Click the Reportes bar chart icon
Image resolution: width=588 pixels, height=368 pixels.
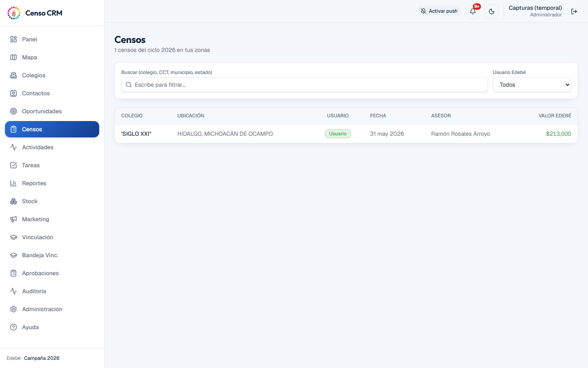[x=13, y=183]
